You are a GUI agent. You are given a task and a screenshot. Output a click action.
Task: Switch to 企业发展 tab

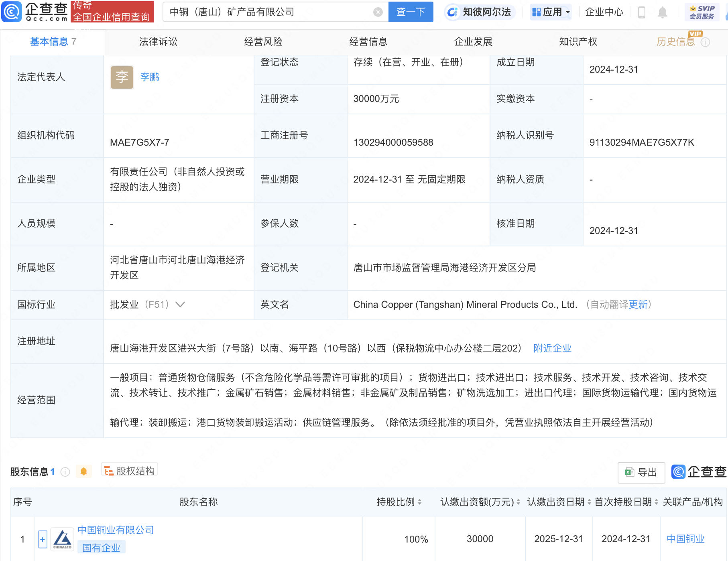pyautogui.click(x=473, y=42)
